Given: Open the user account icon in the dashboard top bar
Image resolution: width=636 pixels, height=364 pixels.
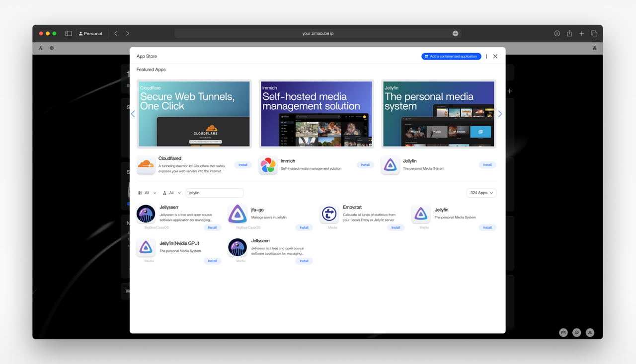Looking at the screenshot, I should click(x=41, y=48).
